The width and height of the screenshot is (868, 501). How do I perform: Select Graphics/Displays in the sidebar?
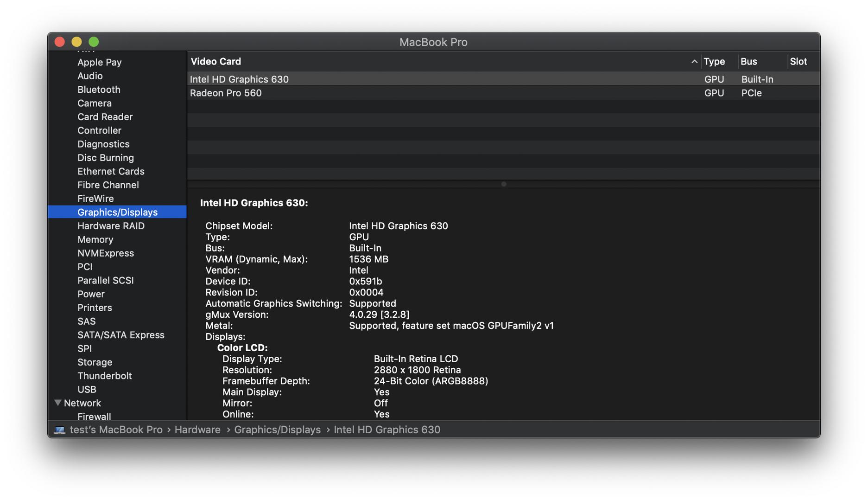(x=117, y=212)
